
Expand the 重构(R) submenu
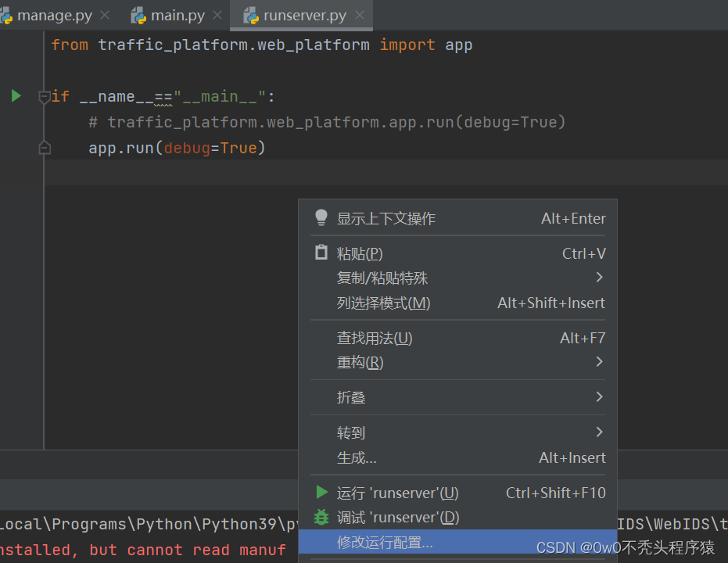(599, 362)
